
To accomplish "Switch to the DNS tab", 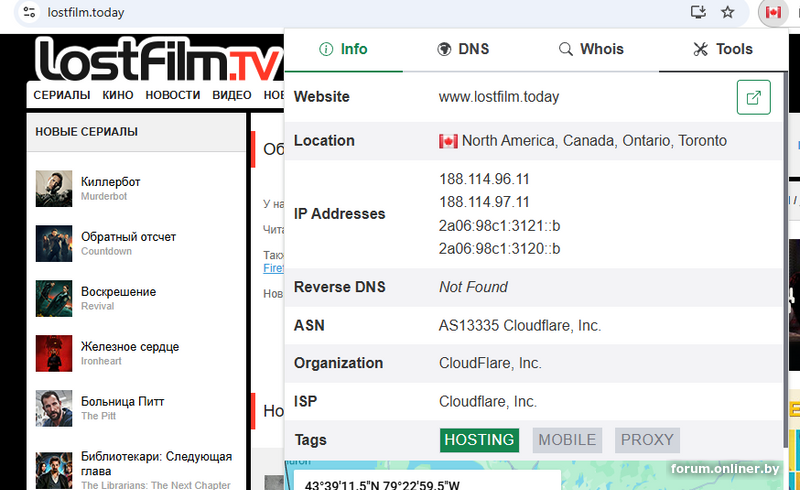I will (x=463, y=49).
